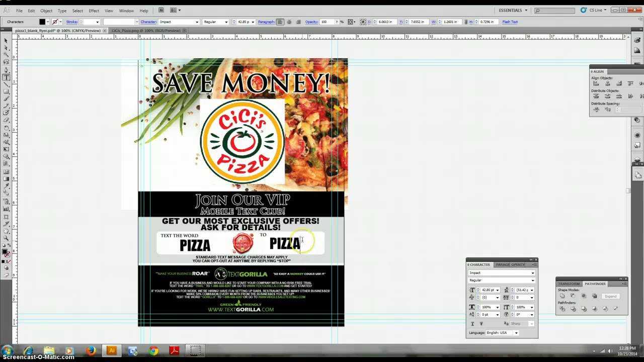The image size is (644, 362).
Task: Click the Outline pathfinder icon
Action: 605,308
